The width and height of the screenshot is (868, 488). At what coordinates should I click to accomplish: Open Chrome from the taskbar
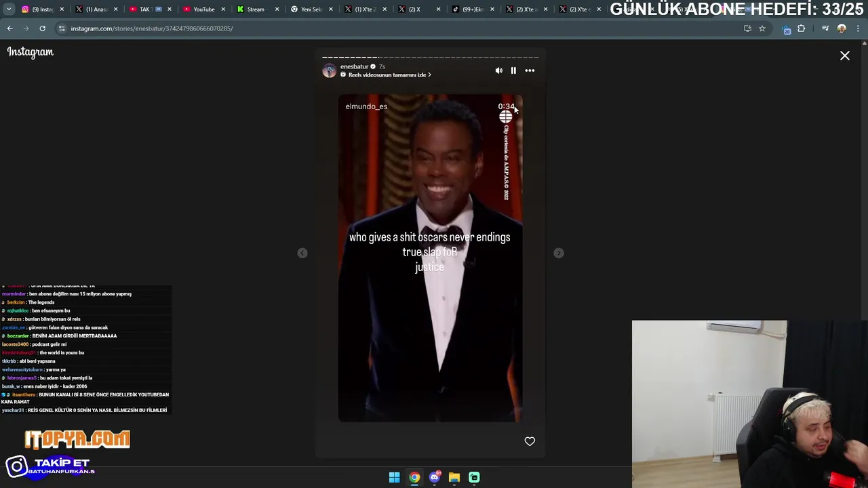pos(414,477)
